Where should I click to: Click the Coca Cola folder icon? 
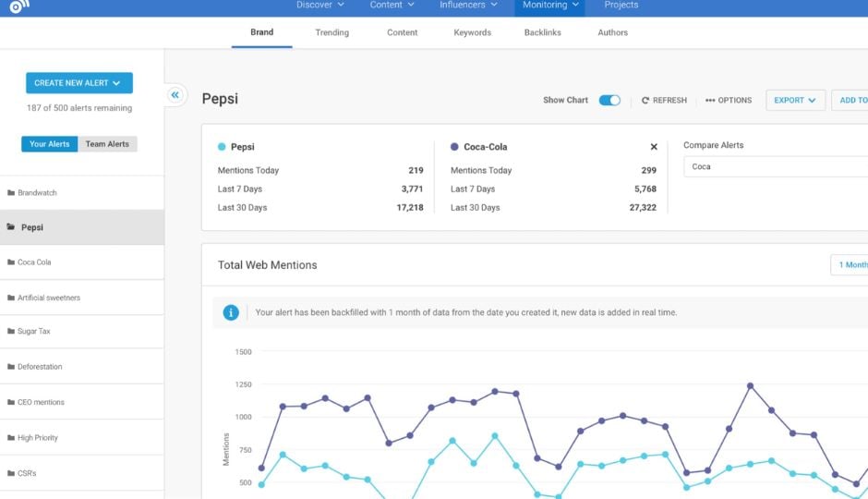coord(11,262)
